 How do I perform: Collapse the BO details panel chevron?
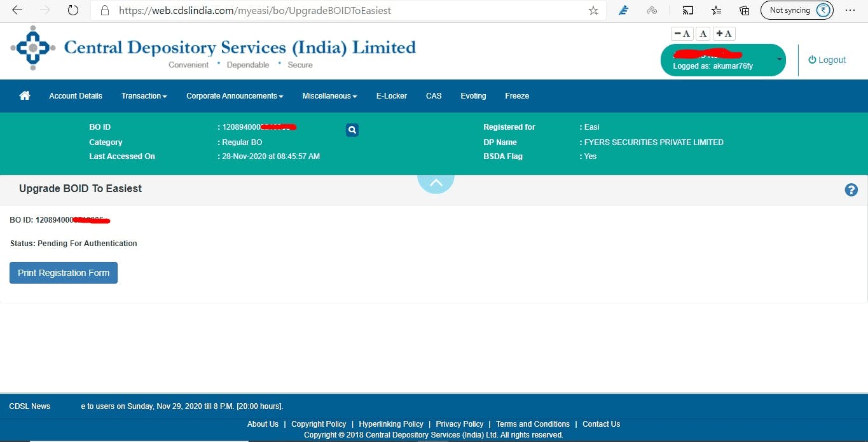(436, 183)
